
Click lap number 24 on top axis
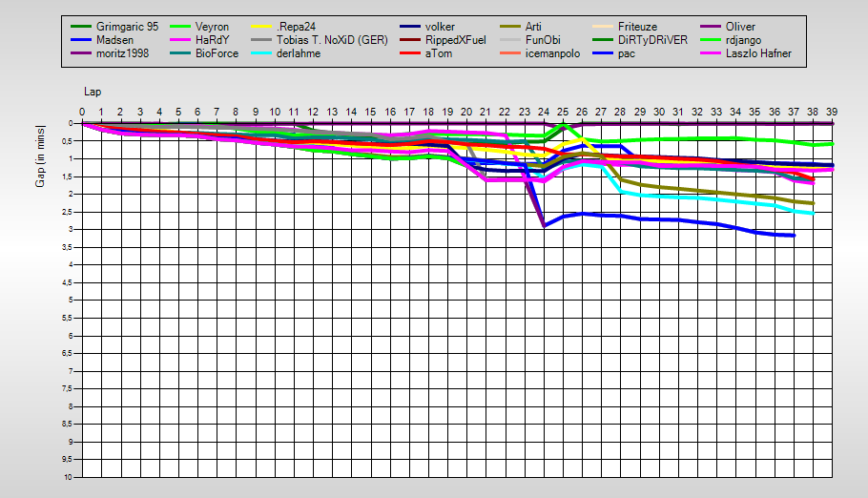point(543,112)
